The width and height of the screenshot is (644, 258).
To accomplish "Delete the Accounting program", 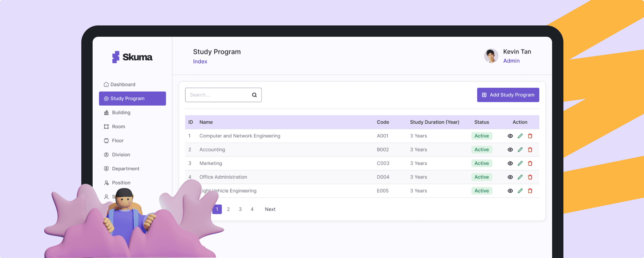I will click(530, 150).
